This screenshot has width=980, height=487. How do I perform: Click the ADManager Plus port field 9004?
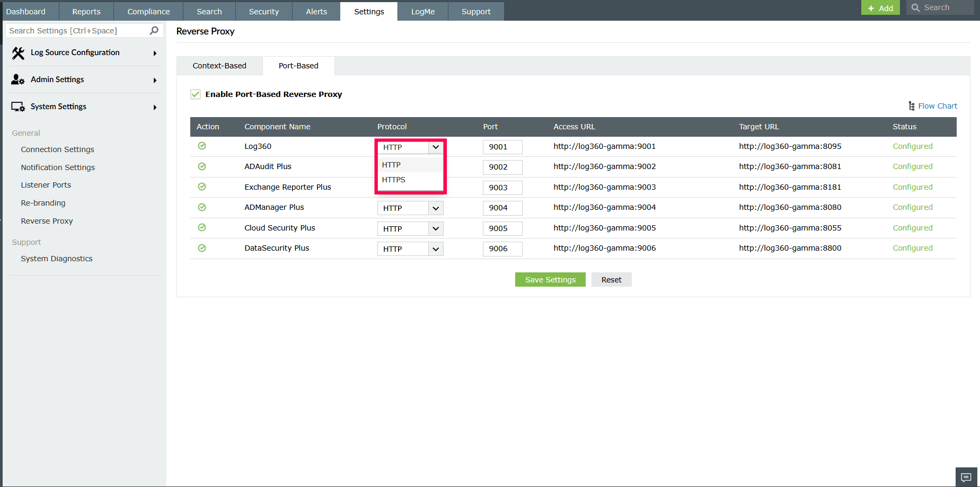pyautogui.click(x=502, y=208)
